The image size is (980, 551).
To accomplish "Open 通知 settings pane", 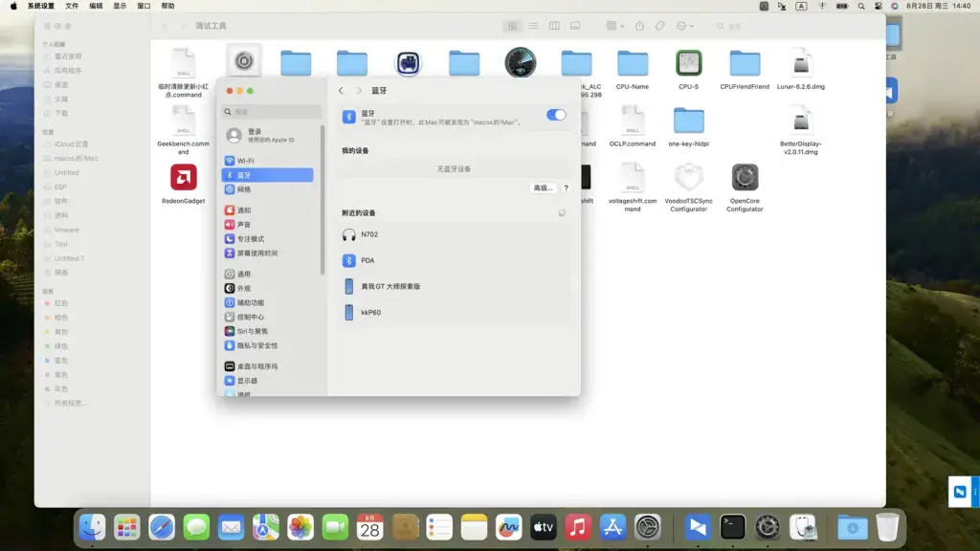I will (268, 210).
